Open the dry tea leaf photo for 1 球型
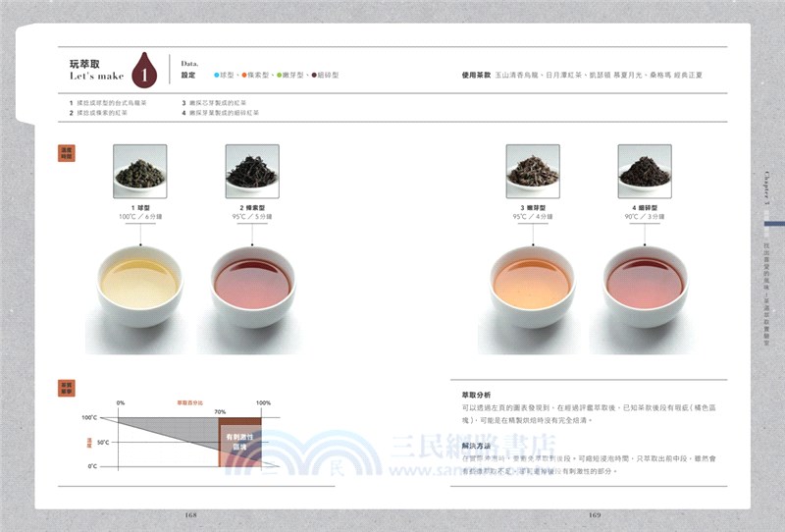 click(x=140, y=172)
